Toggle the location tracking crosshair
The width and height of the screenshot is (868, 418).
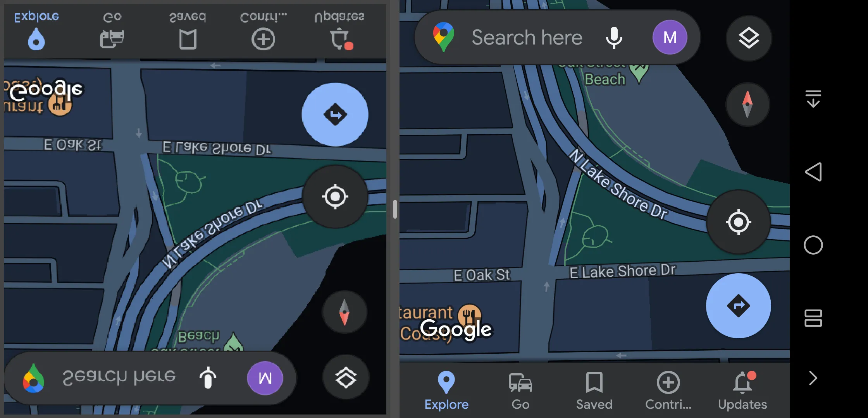740,222
